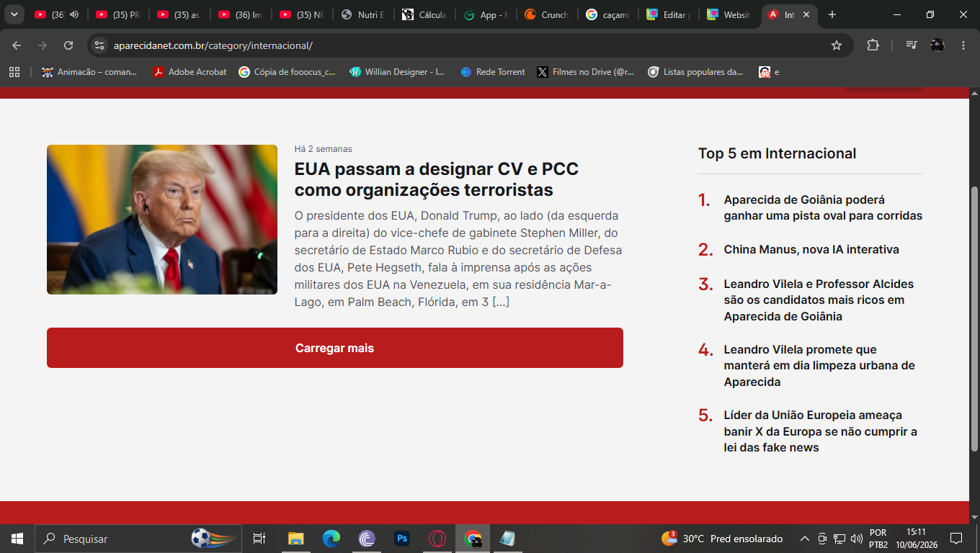Switch to the Chrome taskbar icon

[x=473, y=539]
